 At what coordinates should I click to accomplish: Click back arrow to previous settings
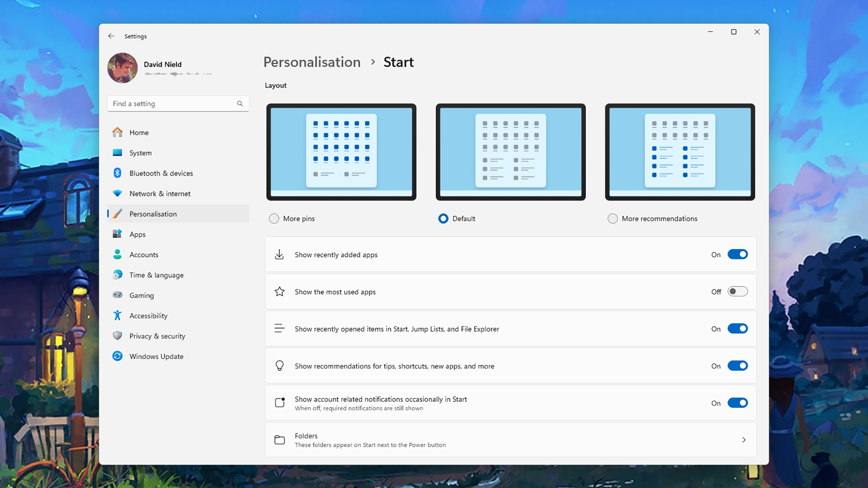112,36
